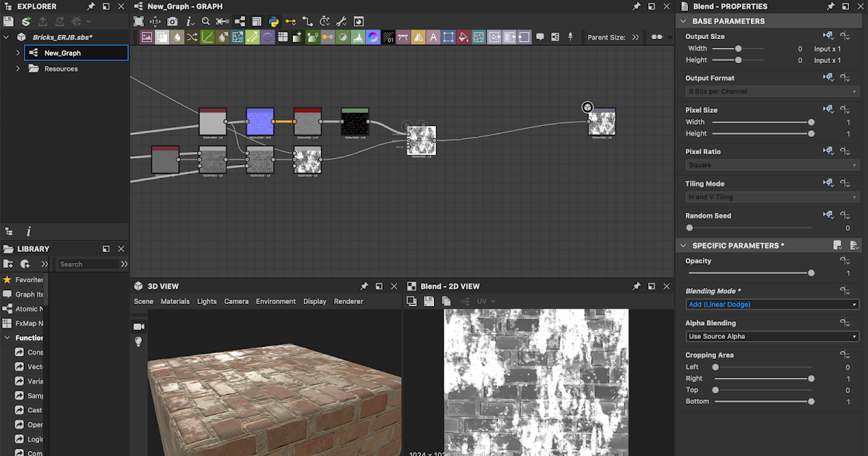This screenshot has height=456, width=868.
Task: Select the search magnifier icon in graph toolbar
Action: pyautogui.click(x=206, y=21)
